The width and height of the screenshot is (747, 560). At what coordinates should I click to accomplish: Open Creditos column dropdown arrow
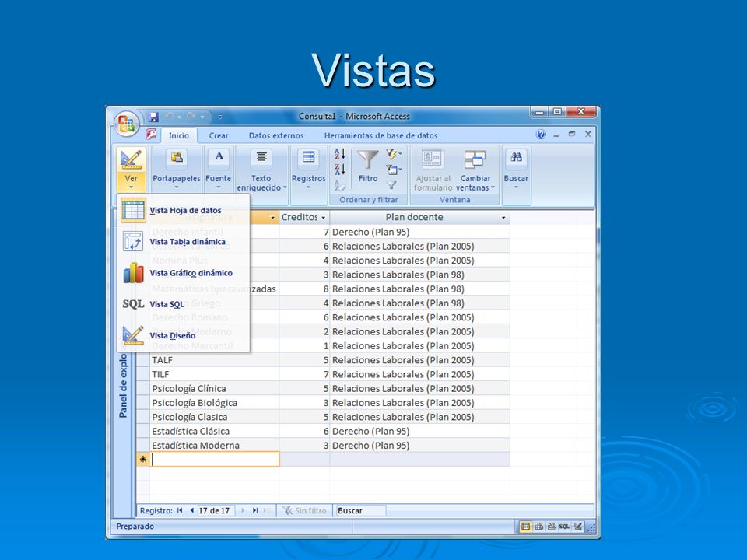click(x=323, y=218)
